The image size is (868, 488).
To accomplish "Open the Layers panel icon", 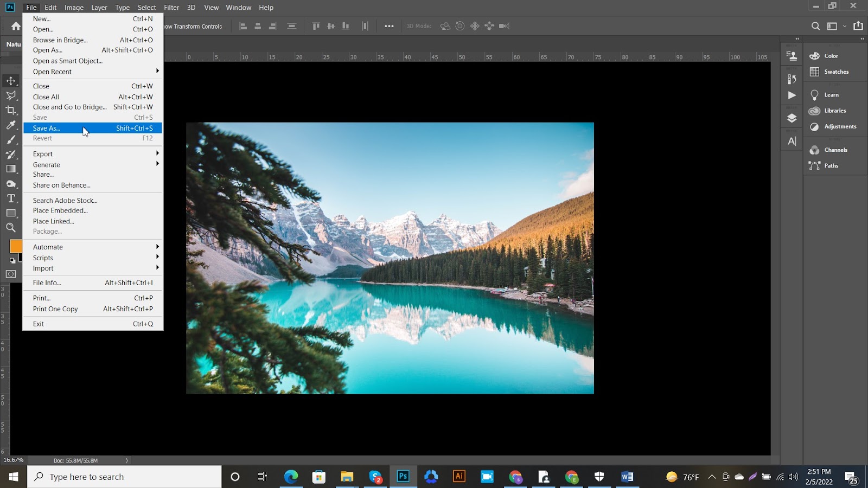I will tap(792, 118).
